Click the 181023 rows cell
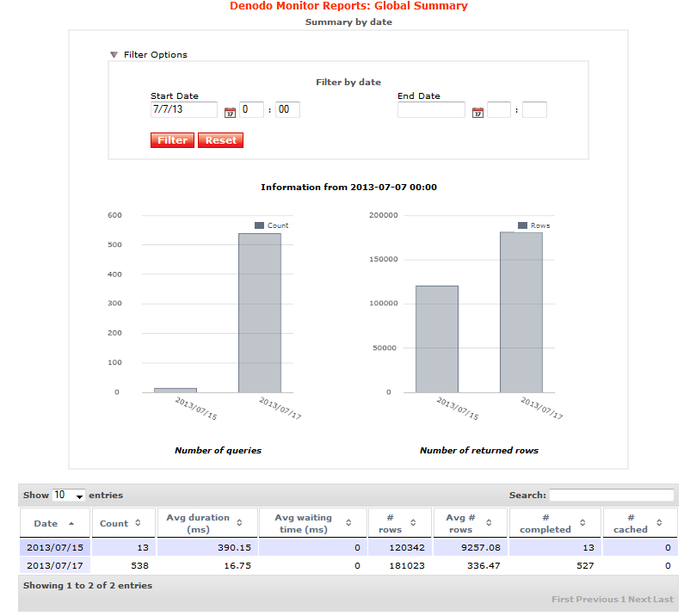This screenshot has width=696, height=616. (x=400, y=565)
